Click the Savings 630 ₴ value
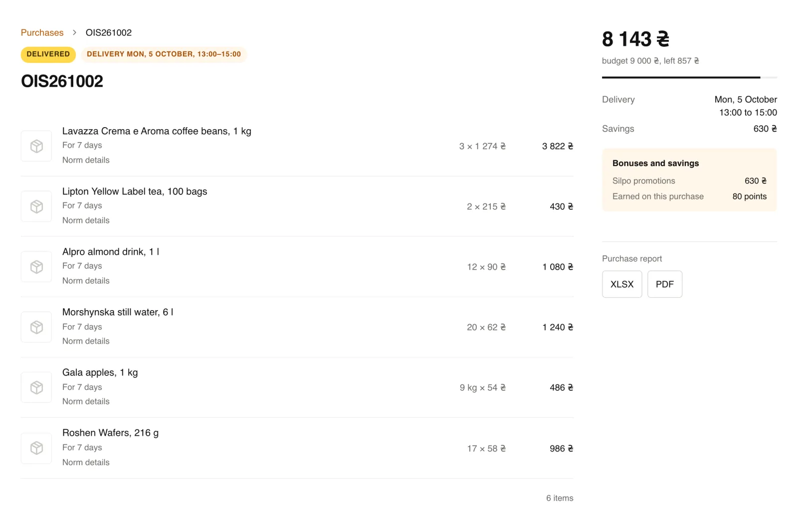The image size is (798, 532). coord(765,129)
